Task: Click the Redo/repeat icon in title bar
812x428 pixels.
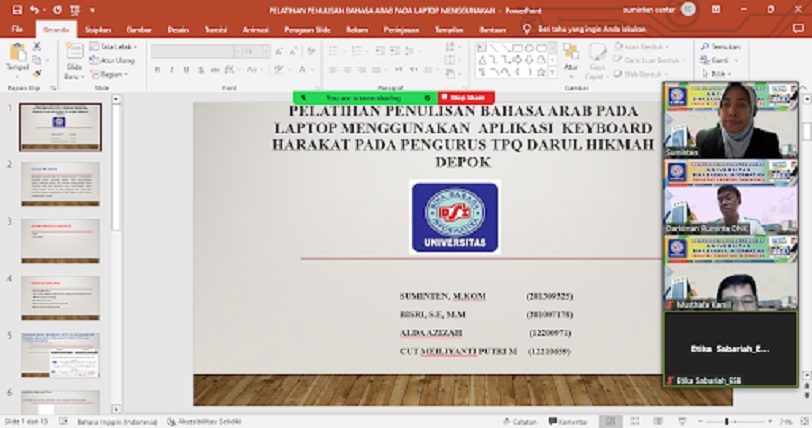Action: point(57,10)
